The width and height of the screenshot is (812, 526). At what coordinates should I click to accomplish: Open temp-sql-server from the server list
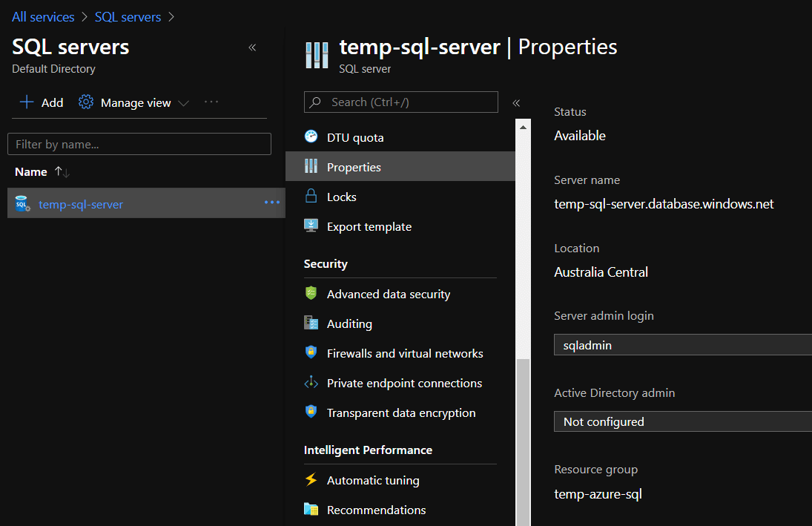point(81,204)
